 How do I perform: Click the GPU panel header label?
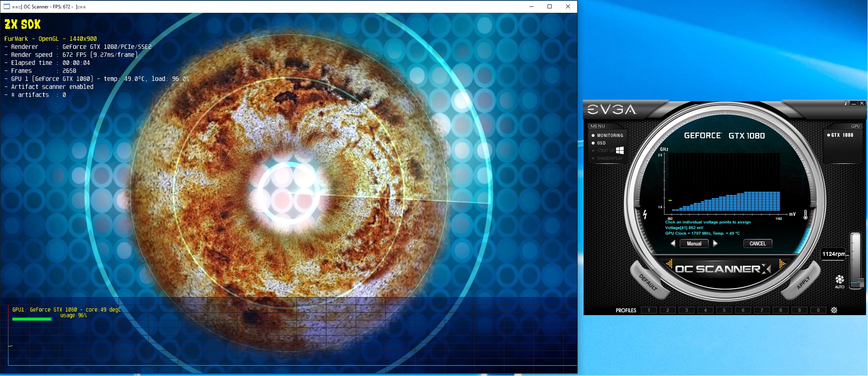click(855, 126)
